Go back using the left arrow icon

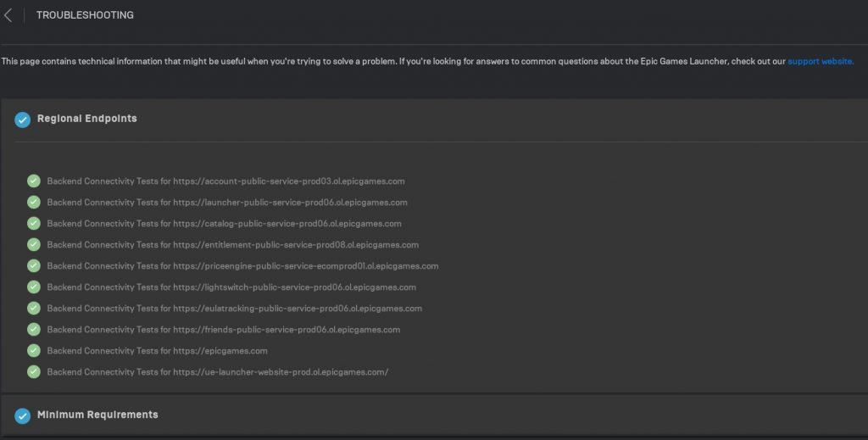[x=8, y=15]
